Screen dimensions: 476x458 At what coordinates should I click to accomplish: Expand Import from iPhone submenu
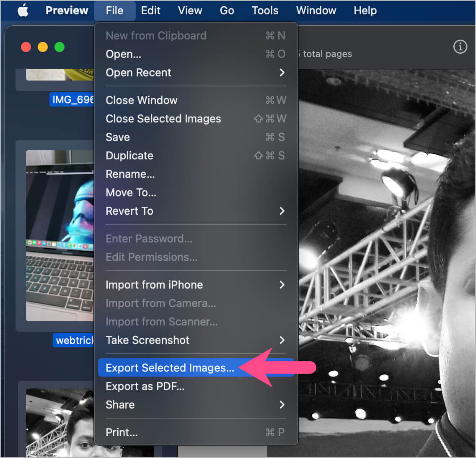point(196,285)
